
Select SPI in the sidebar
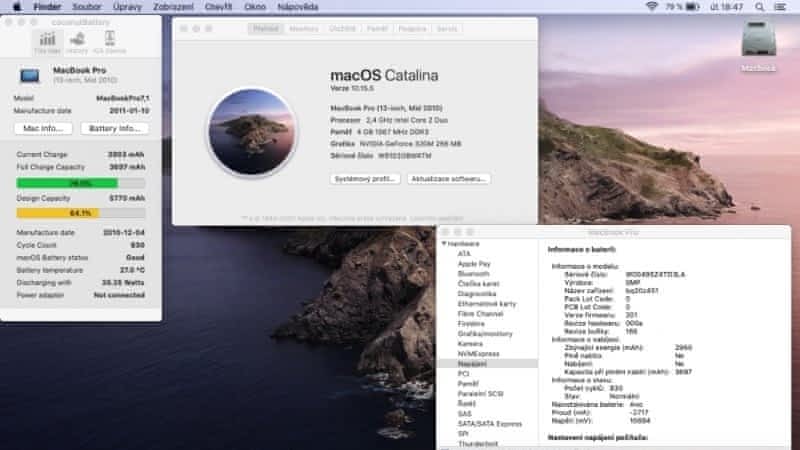tap(463, 434)
